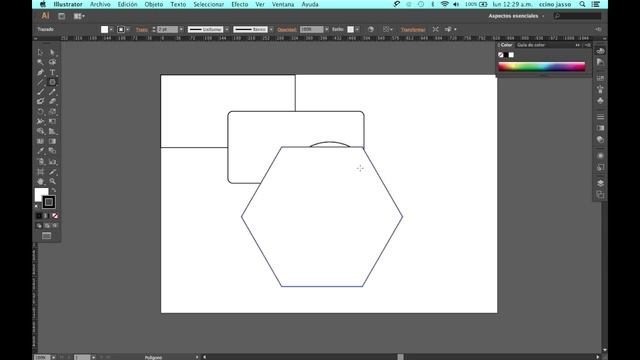The height and width of the screenshot is (360, 640).
Task: Select the Rotate tool
Action: click(40, 111)
